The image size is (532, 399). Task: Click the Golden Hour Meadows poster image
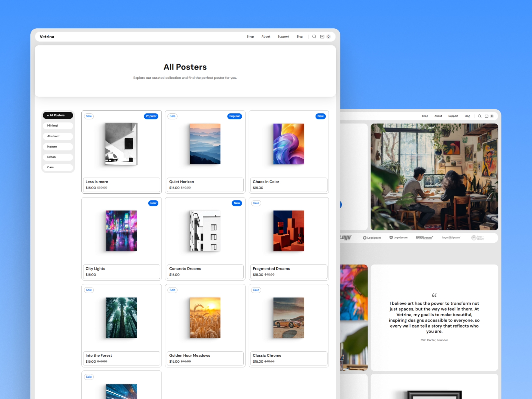[x=205, y=318]
